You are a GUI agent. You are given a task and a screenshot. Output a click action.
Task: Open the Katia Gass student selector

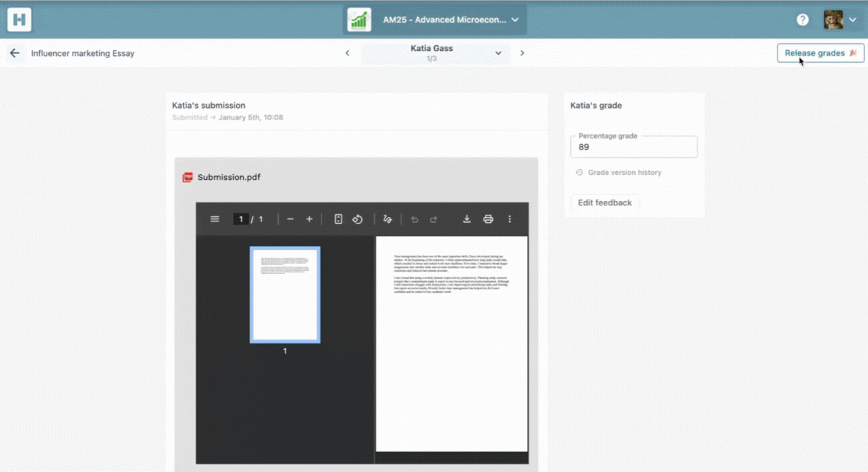click(435, 53)
